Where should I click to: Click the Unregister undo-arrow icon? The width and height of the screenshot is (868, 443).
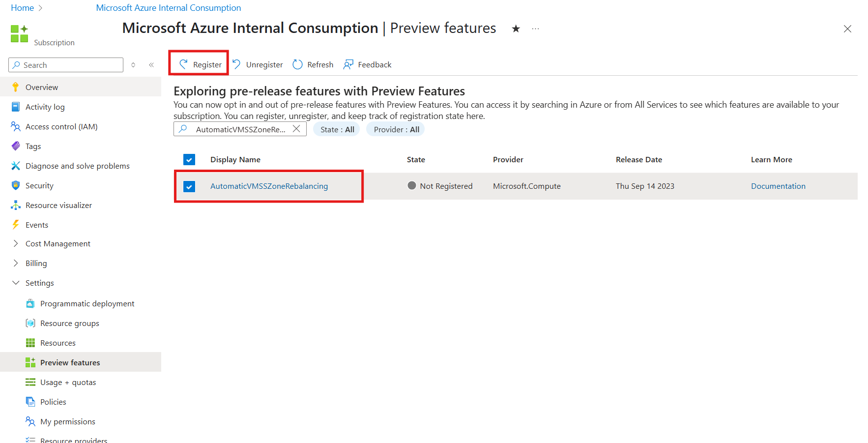pos(237,64)
